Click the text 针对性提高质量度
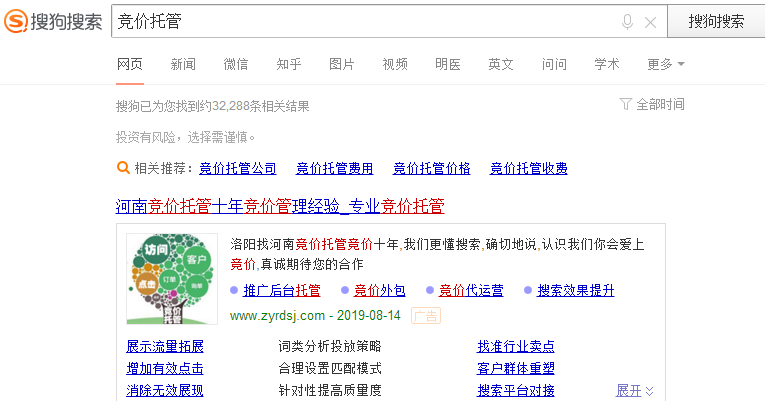765x401 pixels. click(x=330, y=390)
